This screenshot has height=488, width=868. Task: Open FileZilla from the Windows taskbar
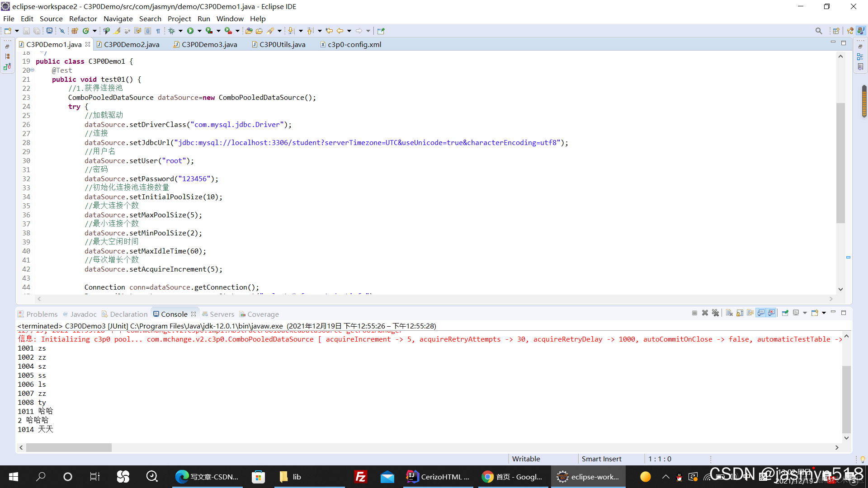(x=360, y=477)
